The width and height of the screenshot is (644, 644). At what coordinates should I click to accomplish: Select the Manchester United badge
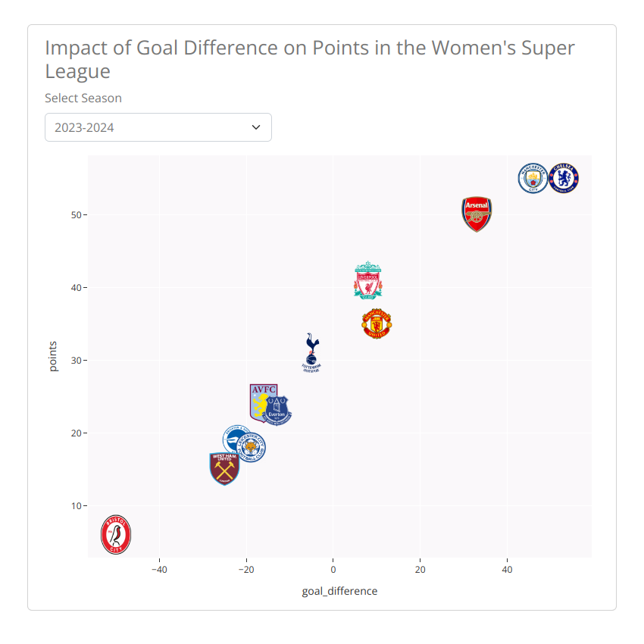(x=377, y=324)
